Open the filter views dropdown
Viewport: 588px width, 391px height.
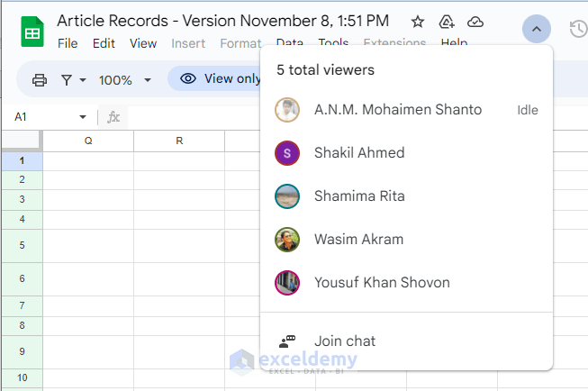[73, 79]
